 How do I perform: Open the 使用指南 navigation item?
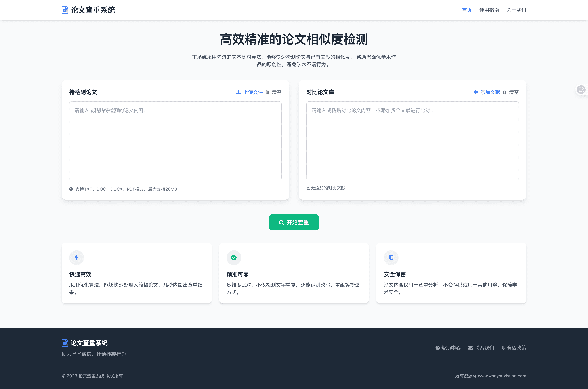489,10
